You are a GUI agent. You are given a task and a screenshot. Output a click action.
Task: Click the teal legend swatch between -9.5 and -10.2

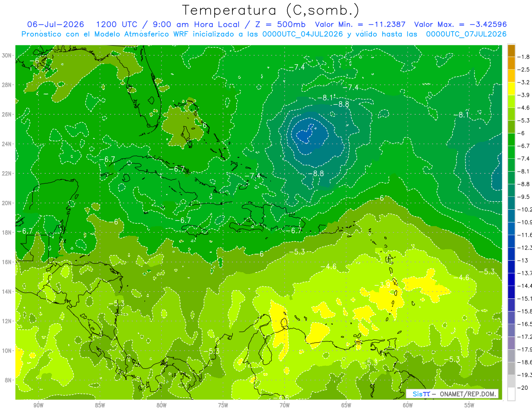tap(511, 203)
